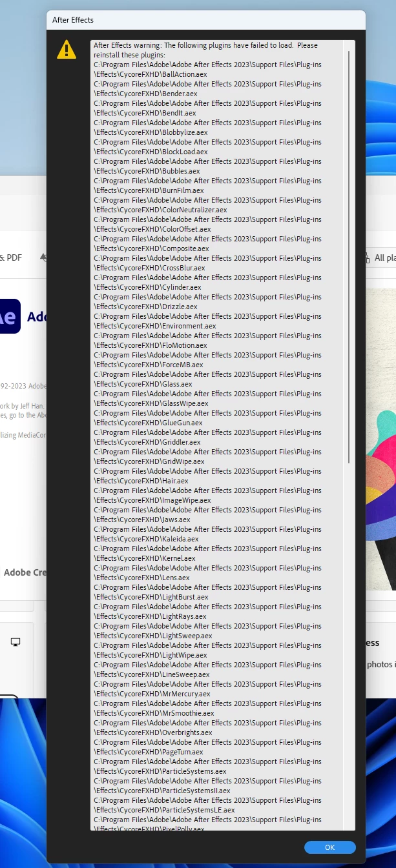Click the ParticleSystems.aex plugin line
The image size is (396, 868).
tap(160, 771)
